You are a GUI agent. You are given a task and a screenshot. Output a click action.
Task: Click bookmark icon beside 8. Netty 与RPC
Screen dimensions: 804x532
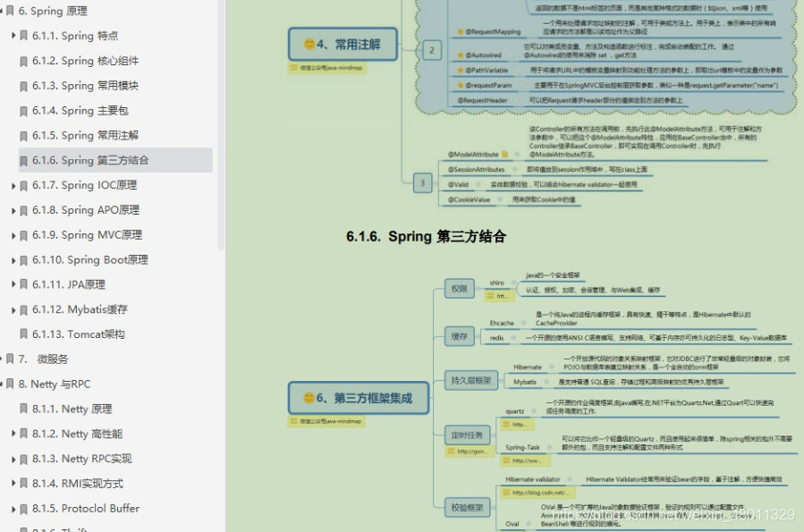coord(10,384)
